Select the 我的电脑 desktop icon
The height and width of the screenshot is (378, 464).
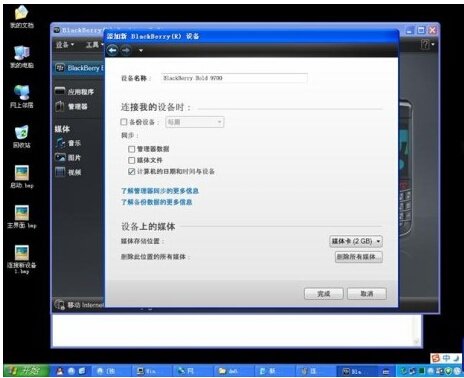22,57
